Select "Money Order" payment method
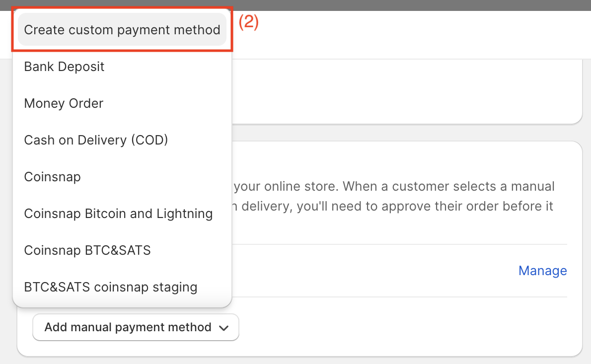Viewport: 591px width, 364px height. pos(64,103)
